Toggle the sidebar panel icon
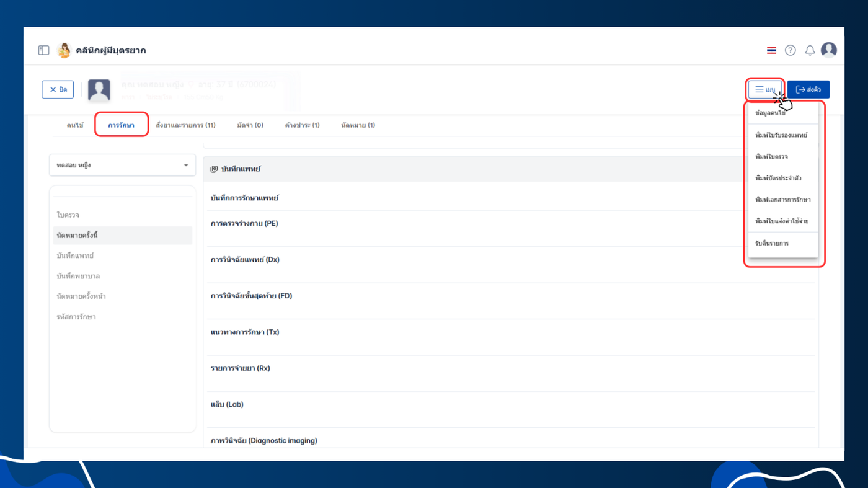This screenshot has height=488, width=868. [43, 50]
